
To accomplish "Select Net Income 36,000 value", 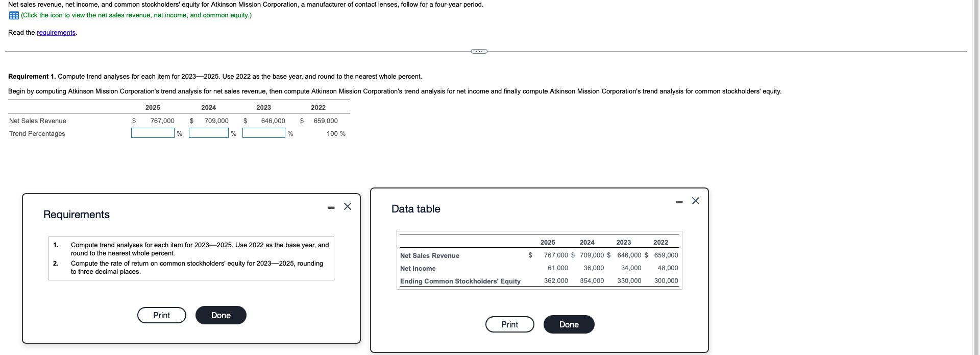I will coord(594,268).
